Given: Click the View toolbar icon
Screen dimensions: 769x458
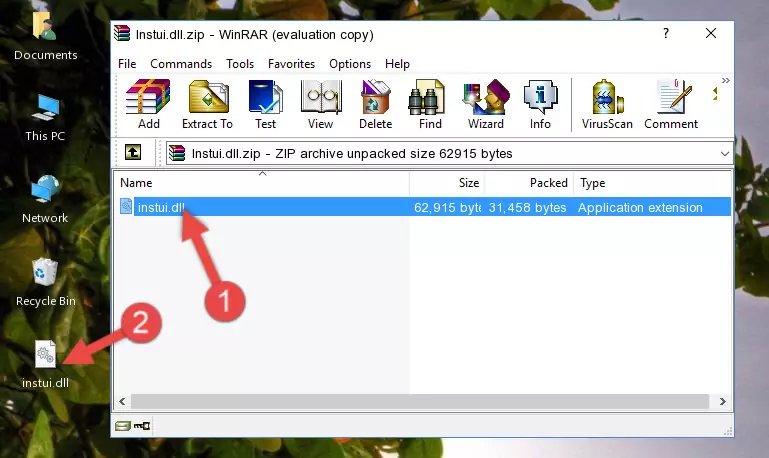Looking at the screenshot, I should pos(321,104).
